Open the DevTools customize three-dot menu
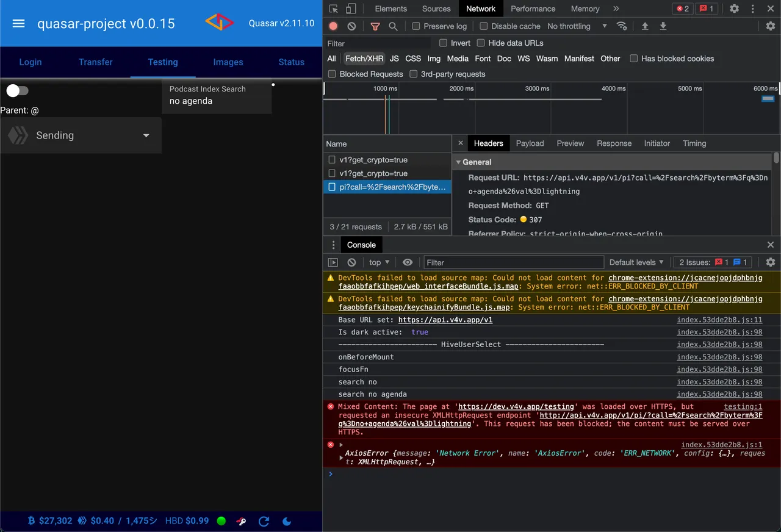 [x=753, y=9]
